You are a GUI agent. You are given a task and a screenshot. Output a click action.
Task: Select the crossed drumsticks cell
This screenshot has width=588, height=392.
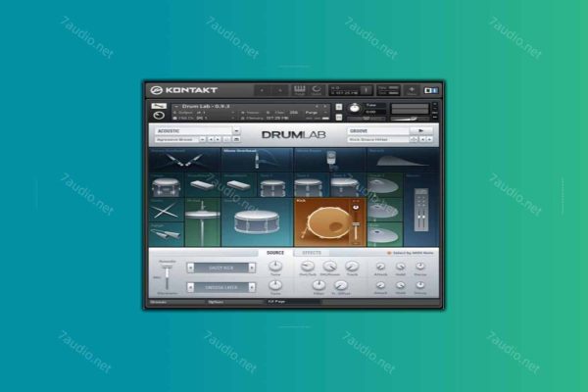167,210
